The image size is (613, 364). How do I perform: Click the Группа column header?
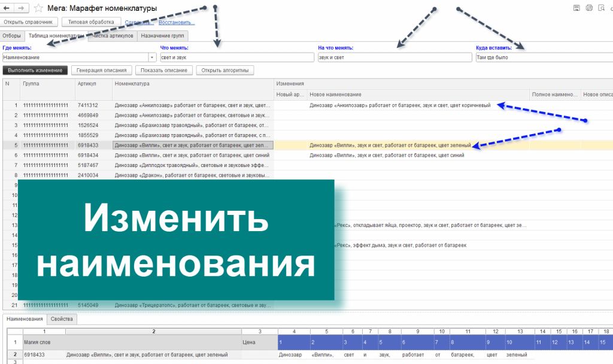coord(47,89)
